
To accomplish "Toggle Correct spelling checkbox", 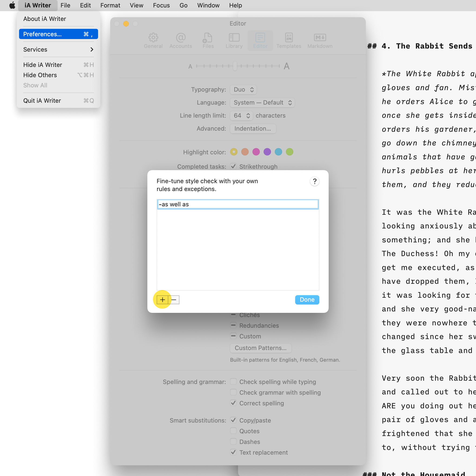I will point(233,403).
